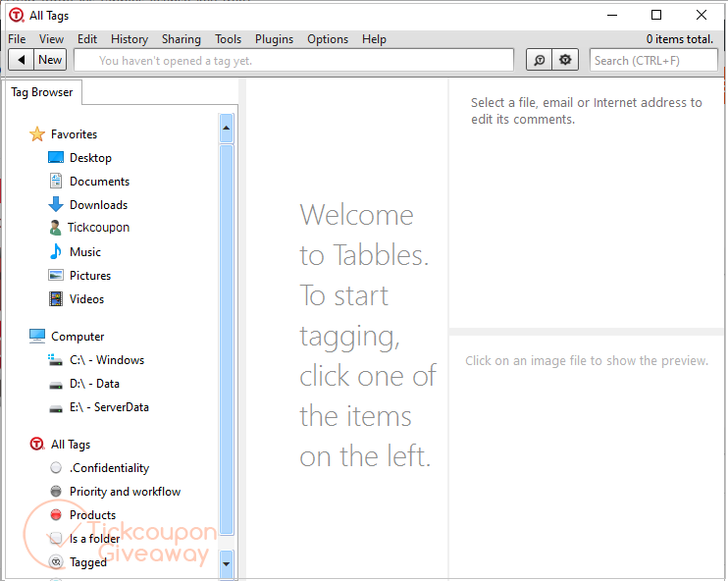Click the Tag Browser scrollbar down arrow
This screenshot has width=728, height=581.
point(226,564)
